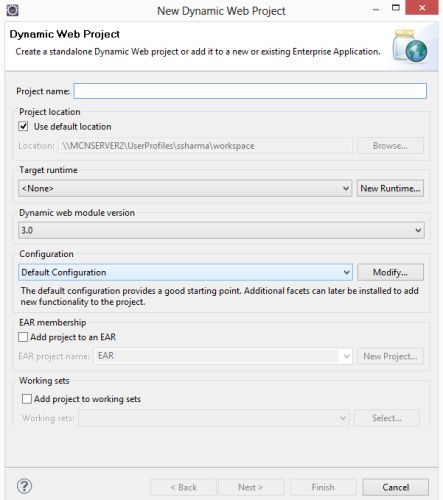443x500 pixels.
Task: Cancel the new project wizard
Action: pos(396,487)
